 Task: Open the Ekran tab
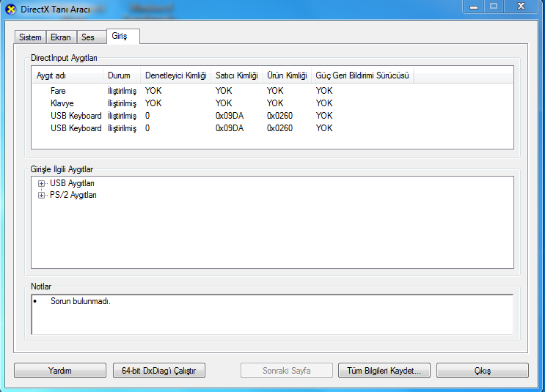point(61,37)
